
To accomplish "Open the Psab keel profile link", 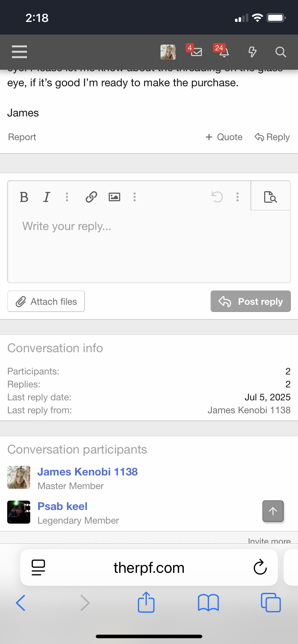I will 63,506.
